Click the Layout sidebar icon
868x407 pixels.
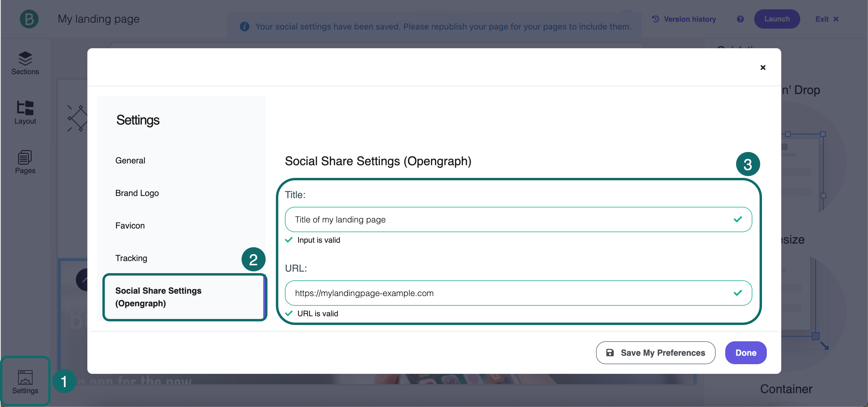point(25,112)
